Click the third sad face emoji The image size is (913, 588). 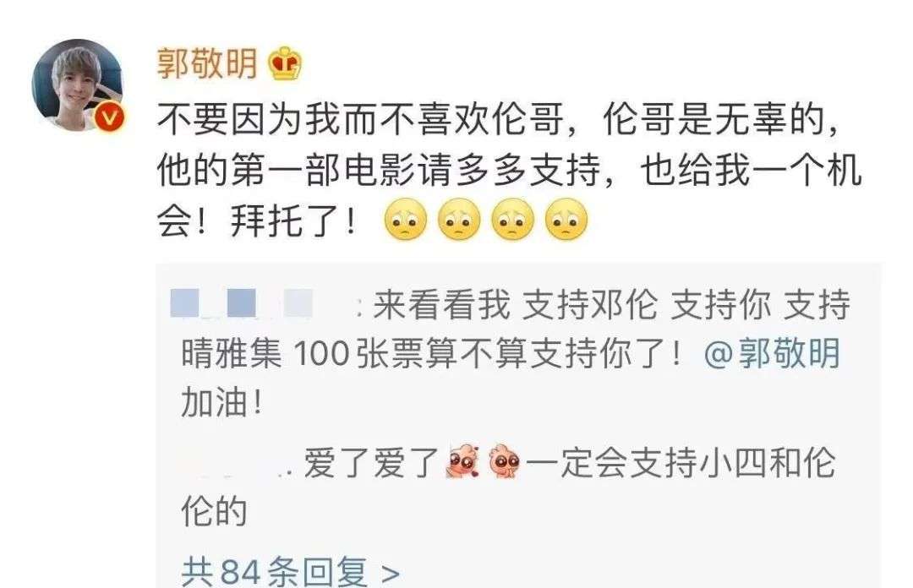coord(513,220)
